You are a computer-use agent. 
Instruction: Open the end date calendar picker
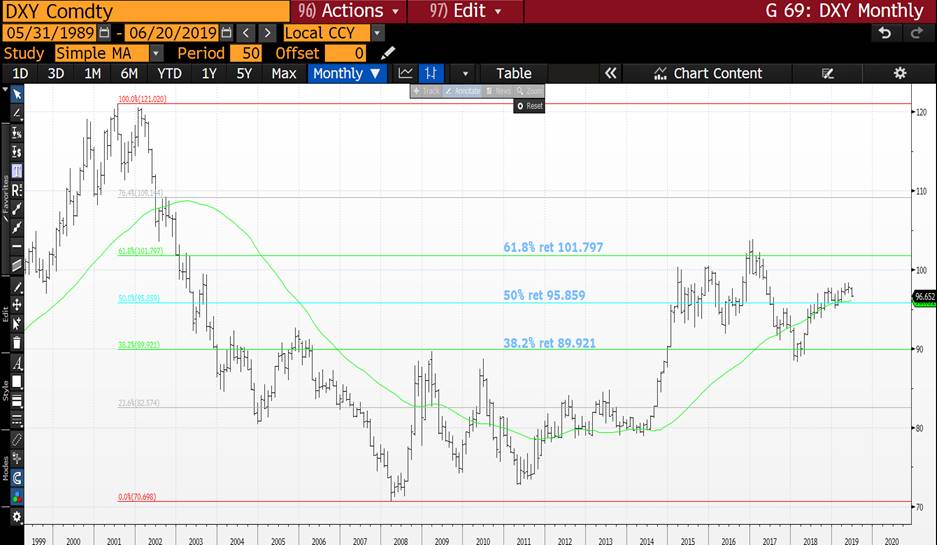[x=226, y=32]
